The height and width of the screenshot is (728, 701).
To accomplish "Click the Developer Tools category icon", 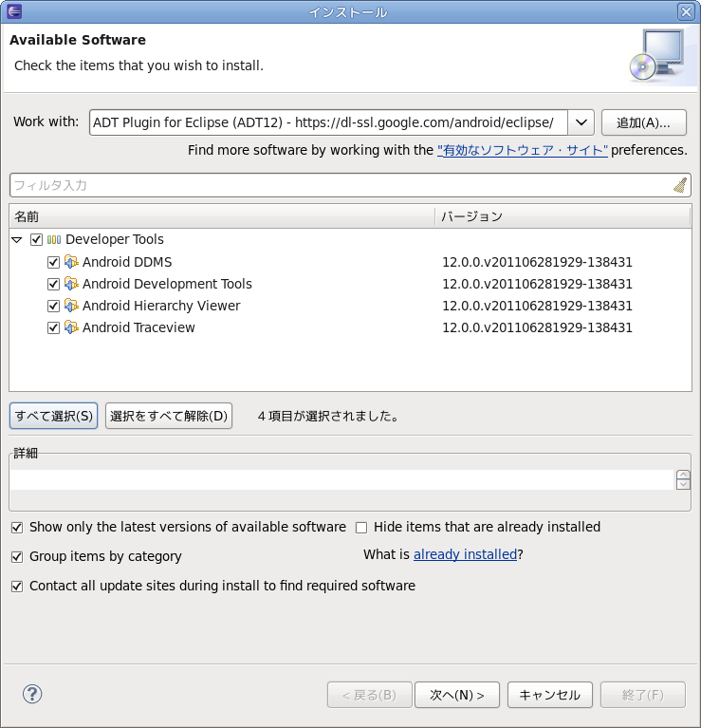I will point(54,239).
